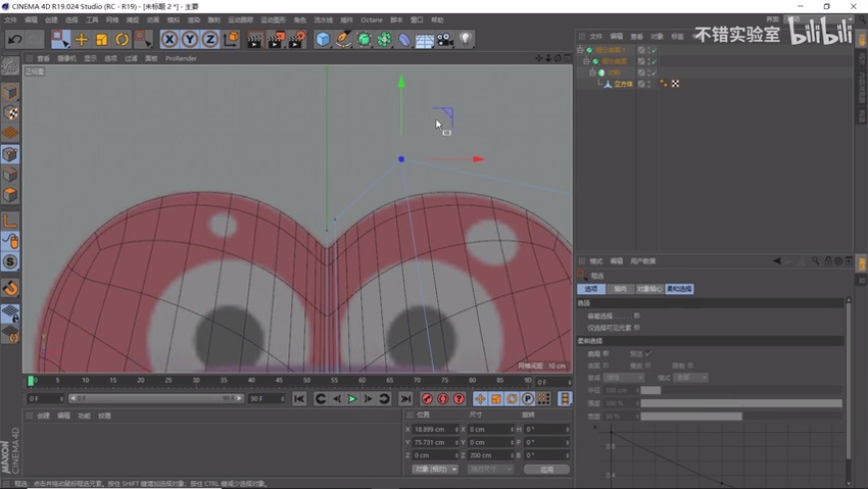
Task: Click the Spline Pen icon
Action: [343, 39]
